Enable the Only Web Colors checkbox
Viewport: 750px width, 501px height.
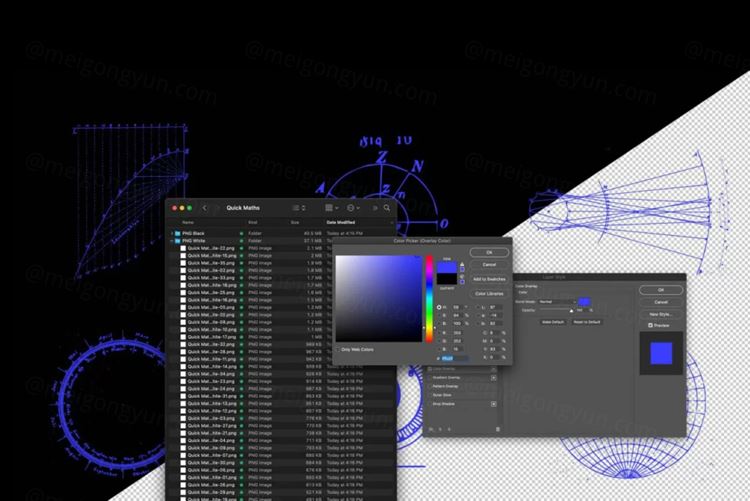[338, 349]
